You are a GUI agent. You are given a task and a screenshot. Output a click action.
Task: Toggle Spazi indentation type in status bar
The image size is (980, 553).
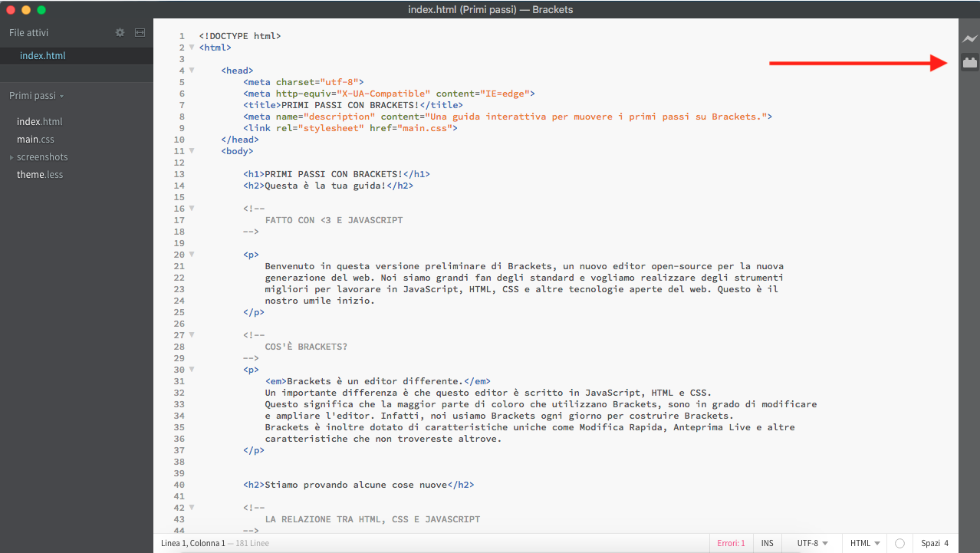pos(930,543)
